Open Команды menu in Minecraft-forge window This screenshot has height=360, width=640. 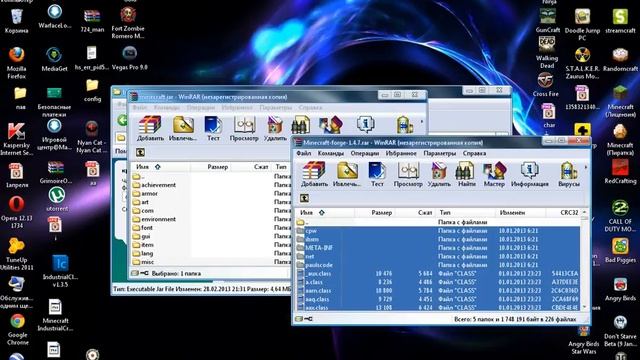pos(331,153)
